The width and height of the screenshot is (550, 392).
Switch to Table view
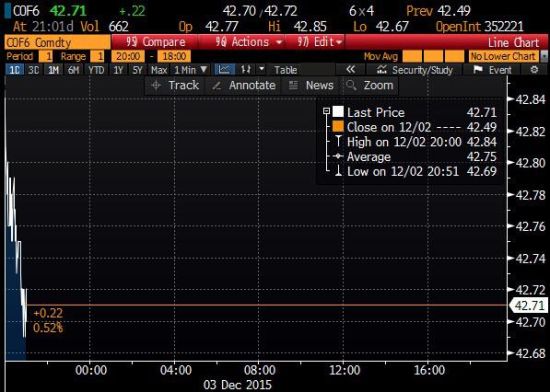(x=286, y=70)
